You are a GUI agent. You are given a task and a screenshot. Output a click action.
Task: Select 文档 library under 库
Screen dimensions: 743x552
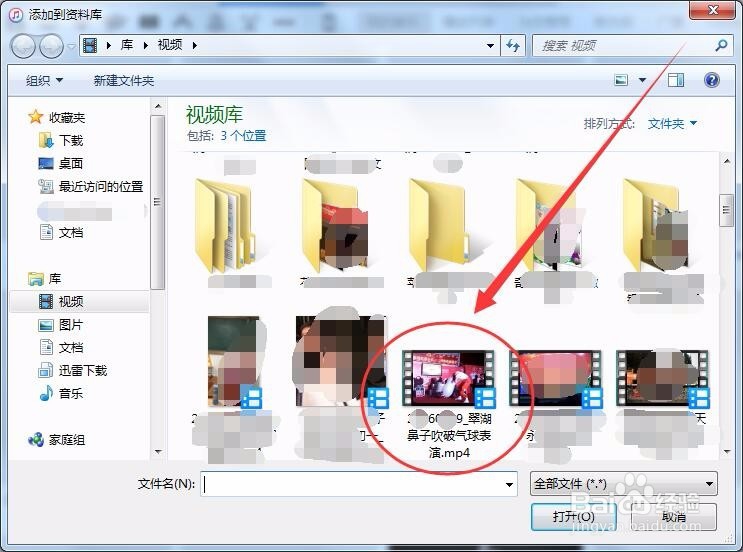pos(62,347)
